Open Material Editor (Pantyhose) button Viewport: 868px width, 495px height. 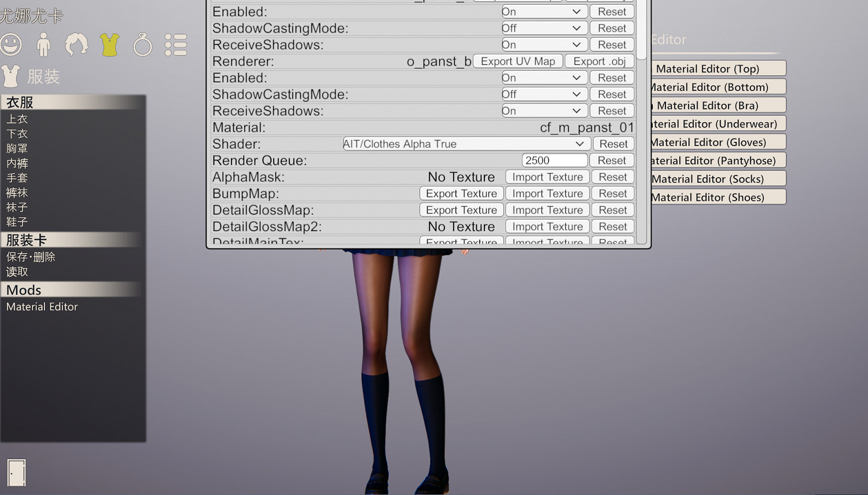click(716, 161)
